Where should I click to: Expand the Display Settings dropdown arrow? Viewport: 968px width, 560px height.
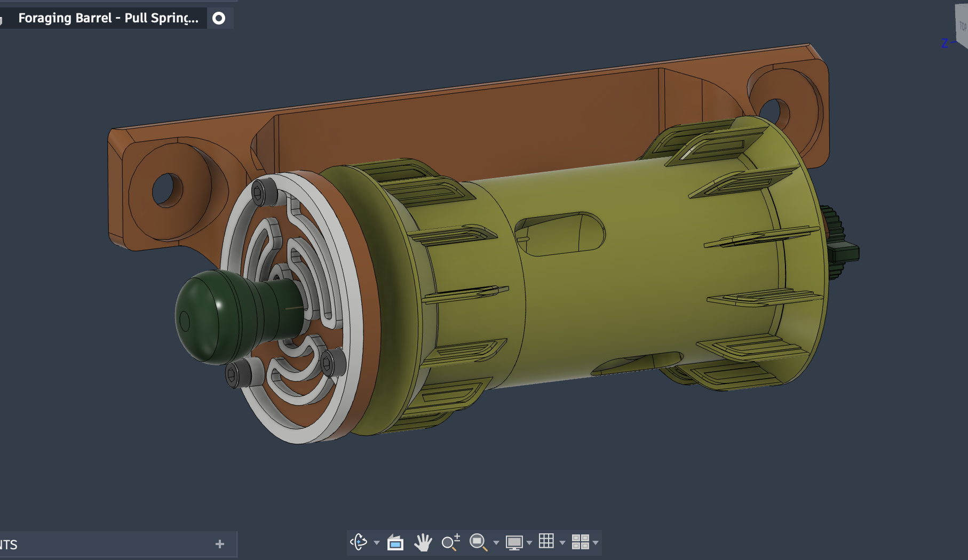tap(529, 543)
